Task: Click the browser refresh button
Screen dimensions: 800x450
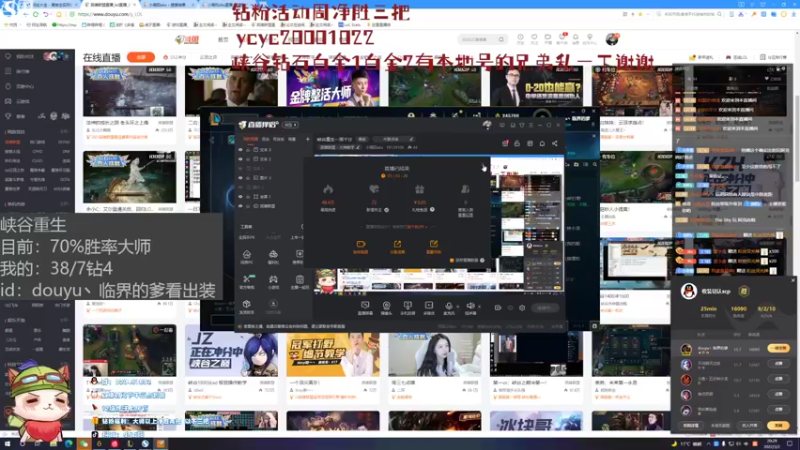Action: [x=36, y=14]
